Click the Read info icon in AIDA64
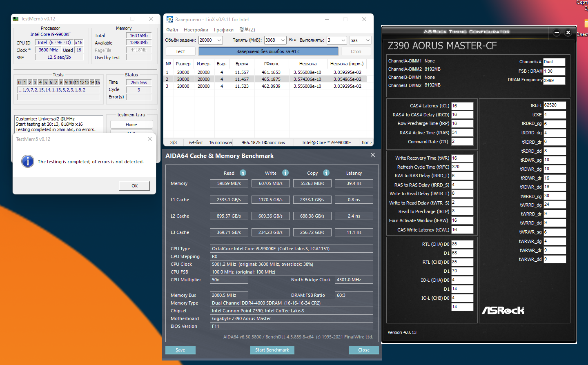This screenshot has width=588, height=365. [x=243, y=173]
